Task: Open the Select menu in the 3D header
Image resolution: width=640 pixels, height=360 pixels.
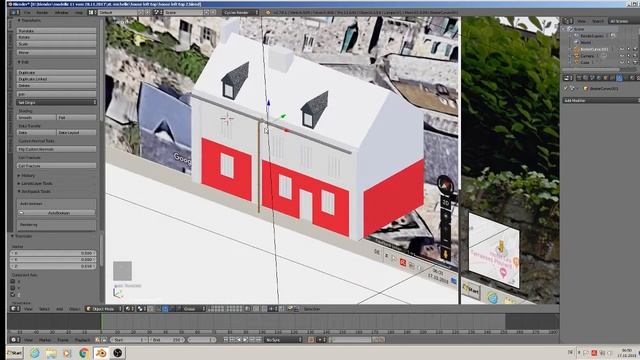Action: pyautogui.click(x=44, y=309)
